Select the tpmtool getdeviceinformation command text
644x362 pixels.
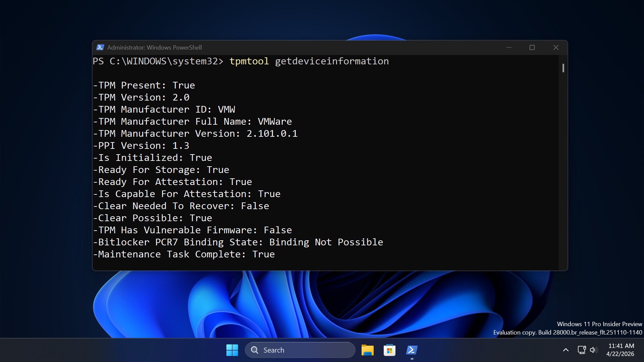pyautogui.click(x=309, y=61)
